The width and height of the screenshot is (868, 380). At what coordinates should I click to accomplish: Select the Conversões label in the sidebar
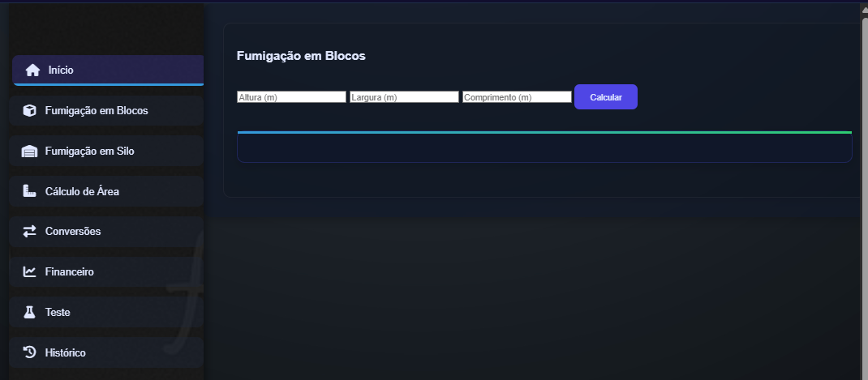pyautogui.click(x=73, y=232)
